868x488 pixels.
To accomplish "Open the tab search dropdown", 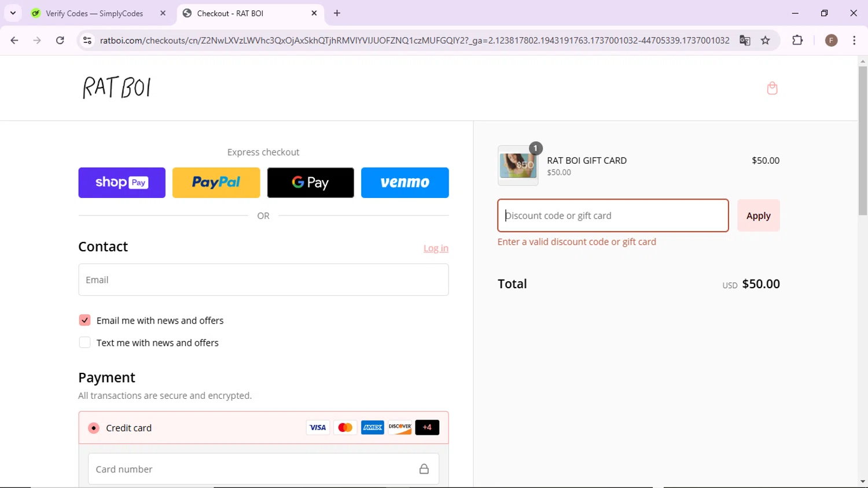I will click(13, 13).
